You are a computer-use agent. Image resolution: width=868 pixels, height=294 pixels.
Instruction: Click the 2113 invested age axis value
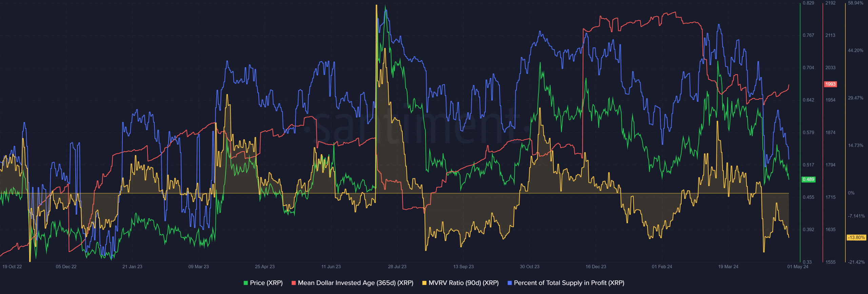[830, 35]
